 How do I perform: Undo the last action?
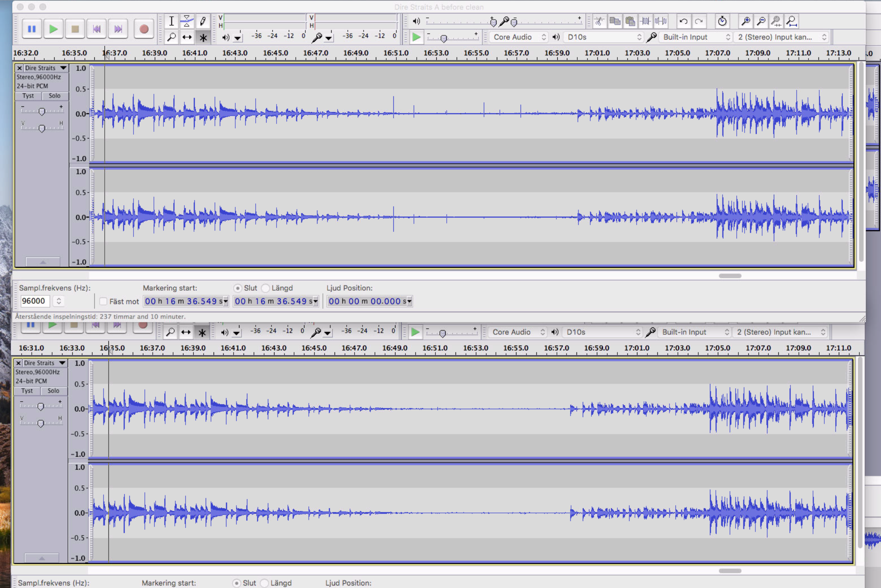[683, 21]
